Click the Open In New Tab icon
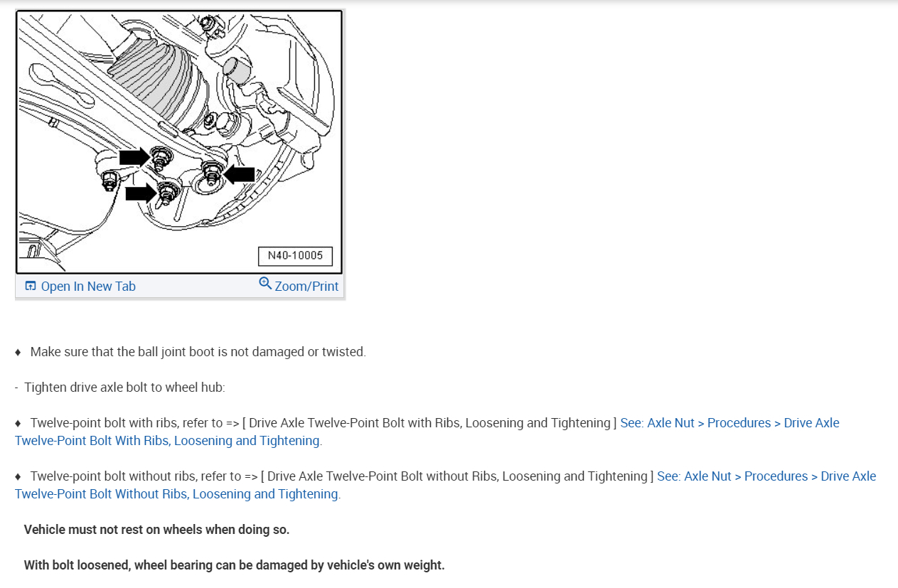 [x=31, y=286]
